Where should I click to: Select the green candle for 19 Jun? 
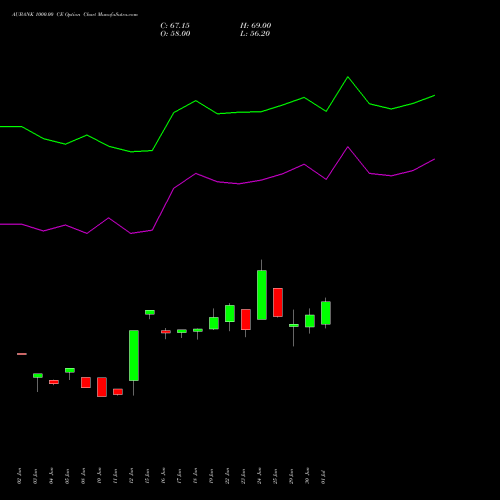[214, 323]
